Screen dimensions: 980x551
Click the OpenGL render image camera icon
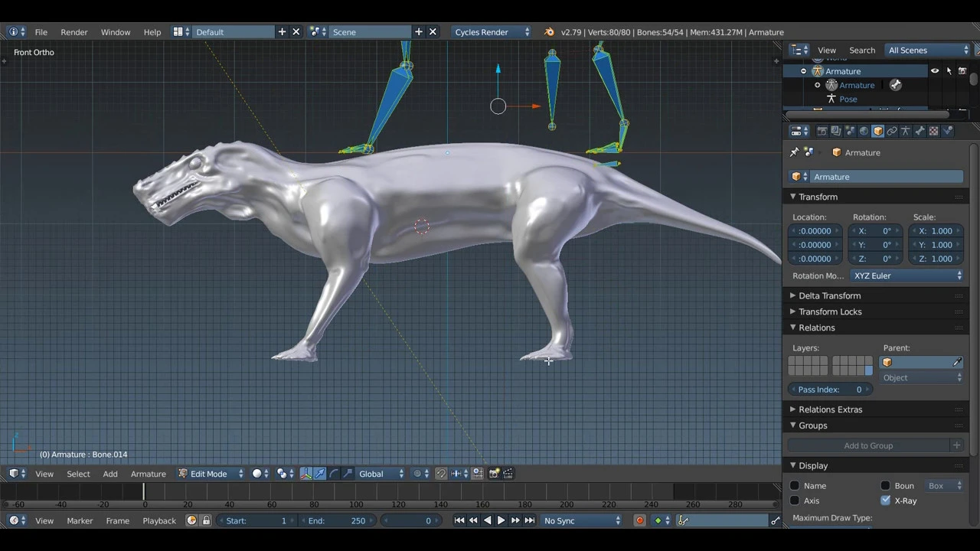[x=494, y=474]
